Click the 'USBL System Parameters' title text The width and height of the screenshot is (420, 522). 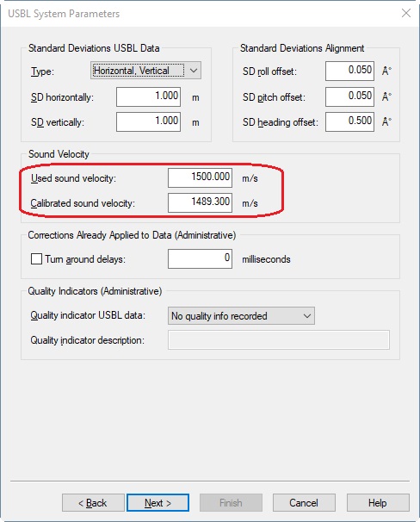64,14
